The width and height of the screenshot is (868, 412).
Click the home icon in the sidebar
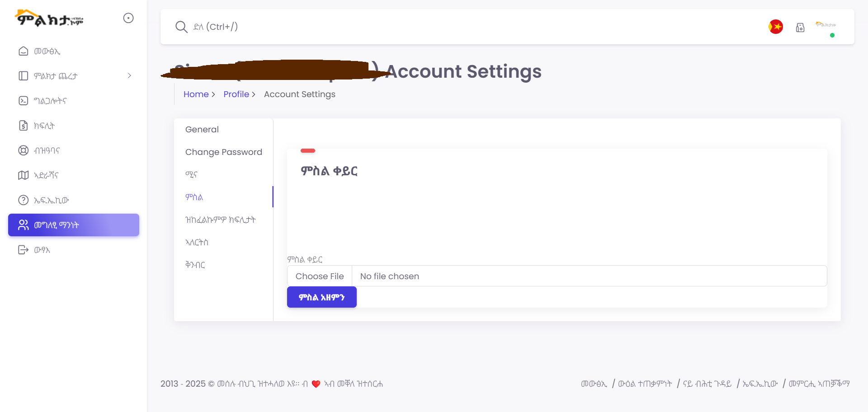[23, 51]
